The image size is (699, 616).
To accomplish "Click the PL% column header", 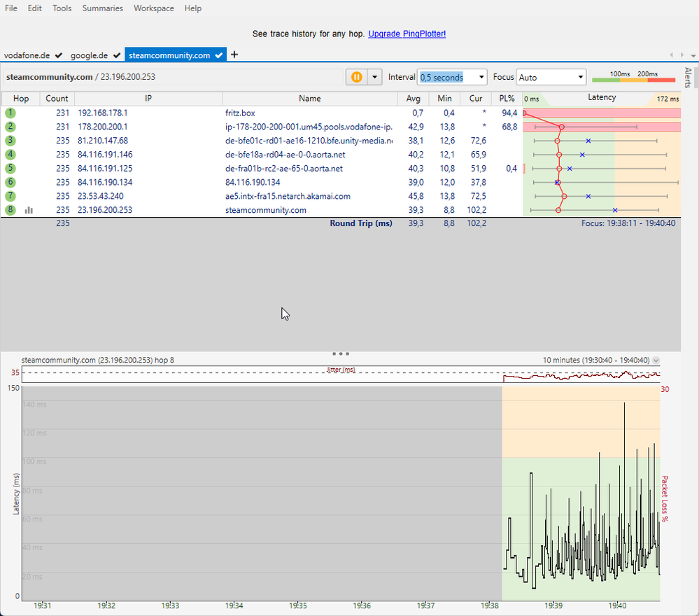I will click(x=507, y=99).
